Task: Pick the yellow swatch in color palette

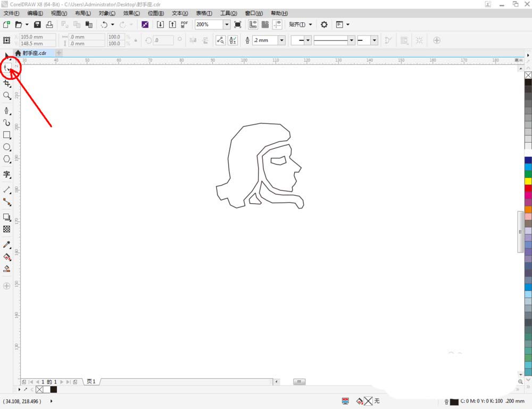Action: (x=528, y=181)
